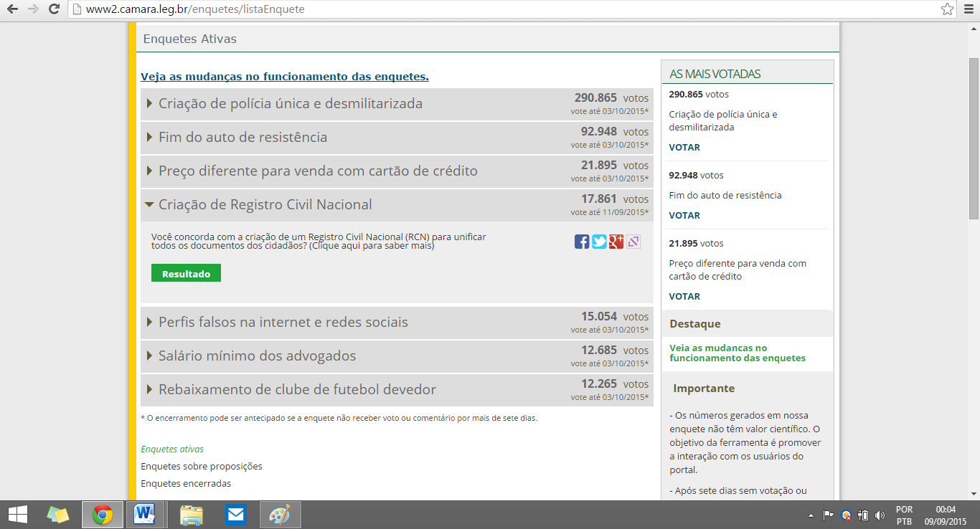The image size is (980, 529).
Task: Share the poll on Twitter
Action: [x=599, y=242]
